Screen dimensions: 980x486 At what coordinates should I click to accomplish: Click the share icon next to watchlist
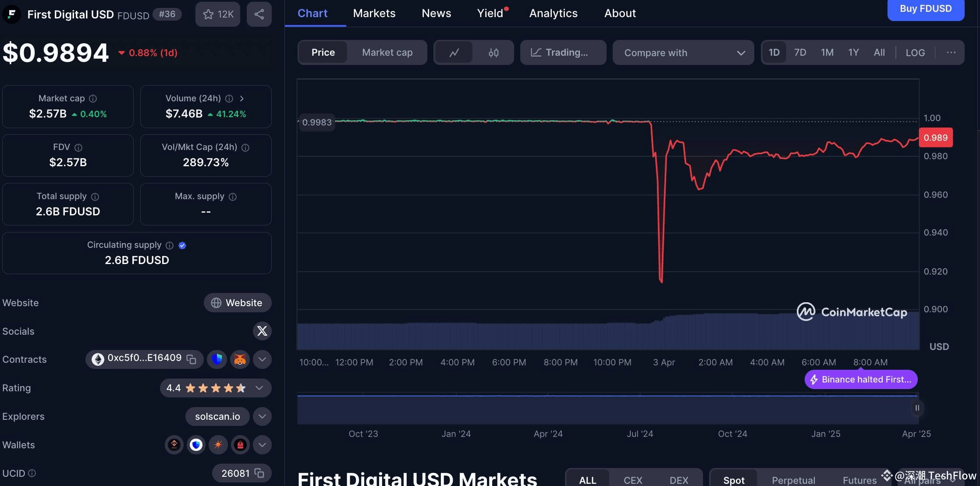point(259,14)
